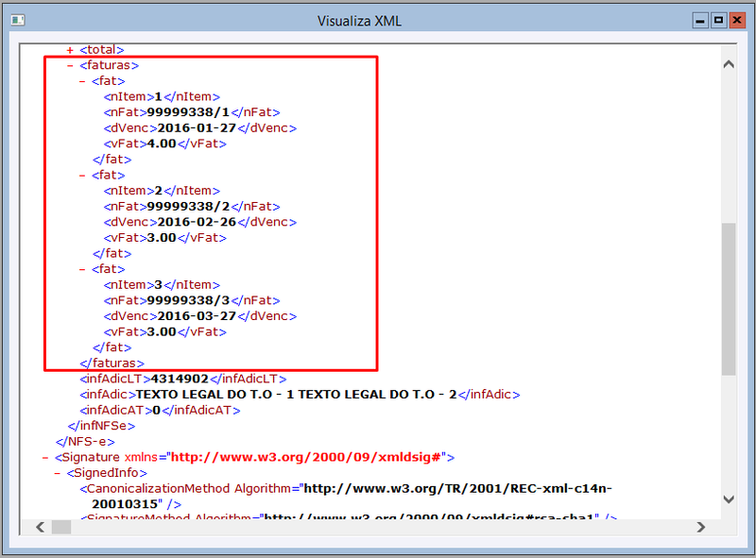Click the horizontal scrollbar thumb
Image resolution: width=756 pixels, height=558 pixels.
tap(61, 527)
